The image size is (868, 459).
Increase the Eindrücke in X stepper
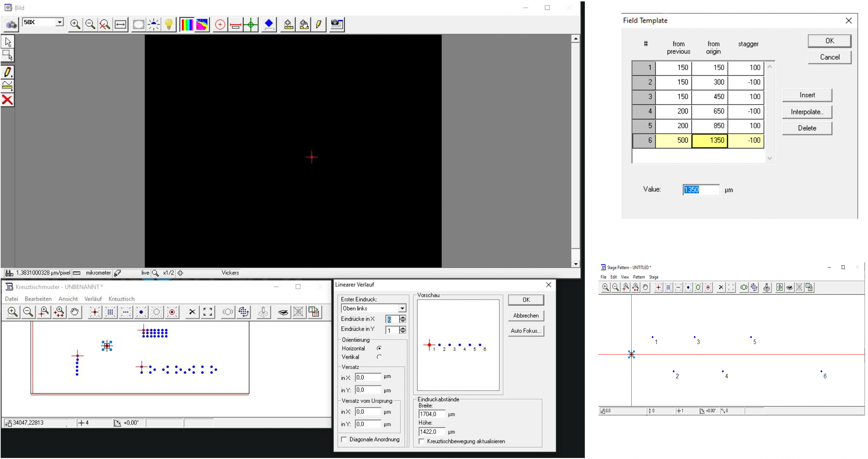[403, 317]
